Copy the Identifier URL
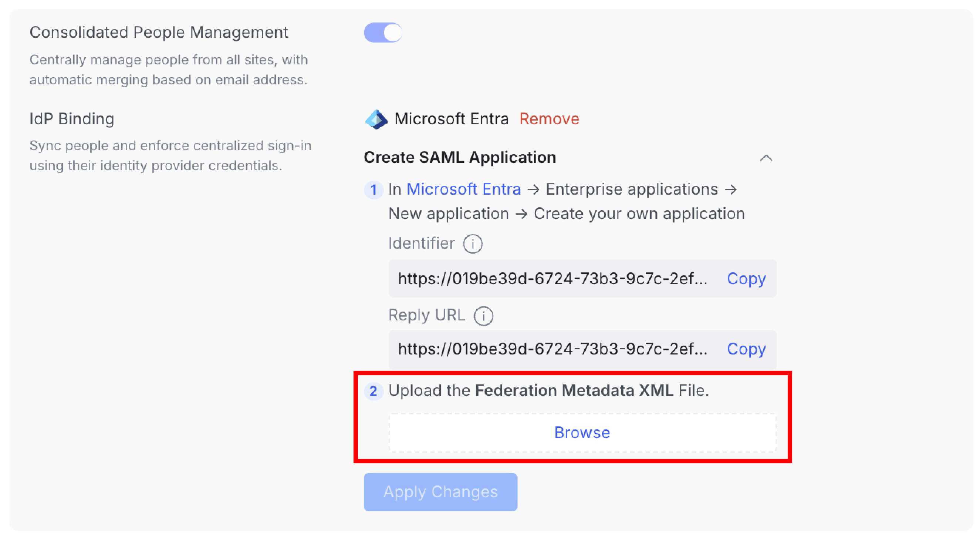This screenshot has width=980, height=538. pos(746,279)
